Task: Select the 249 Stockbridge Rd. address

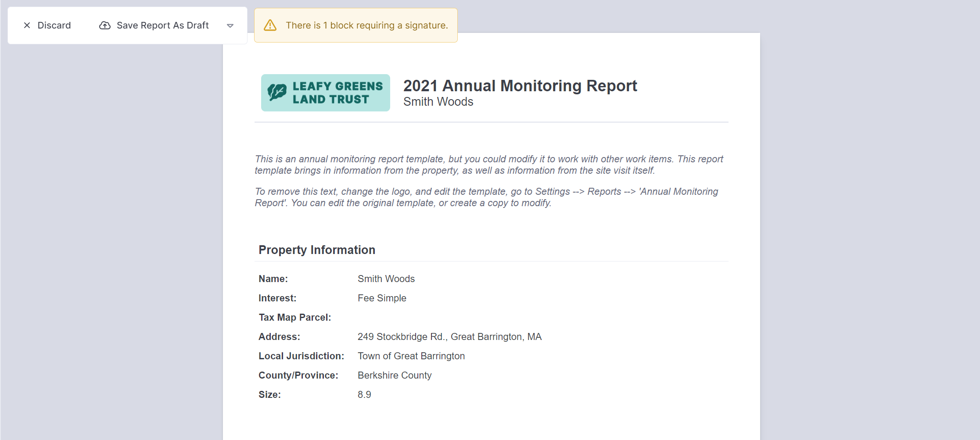Action: tap(449, 336)
